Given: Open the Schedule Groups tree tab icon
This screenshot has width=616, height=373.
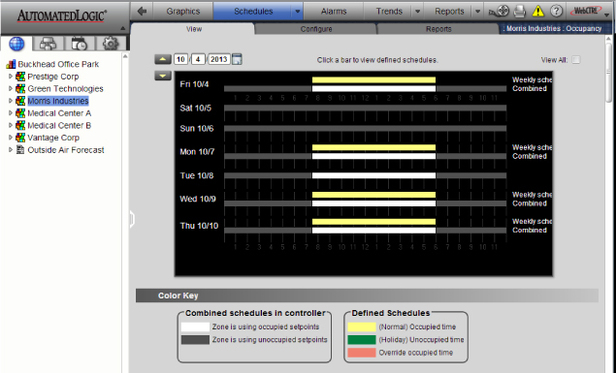Looking at the screenshot, I should [x=79, y=44].
